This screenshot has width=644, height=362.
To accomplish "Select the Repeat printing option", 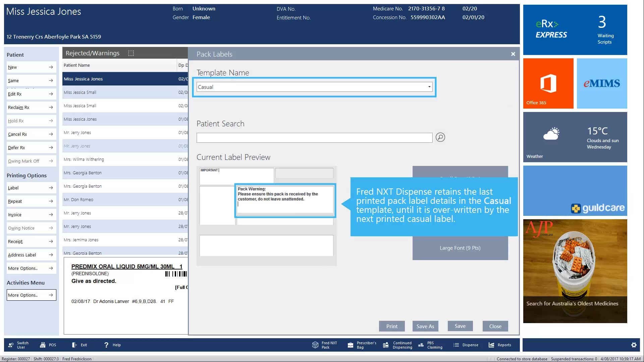I will pos(31,201).
